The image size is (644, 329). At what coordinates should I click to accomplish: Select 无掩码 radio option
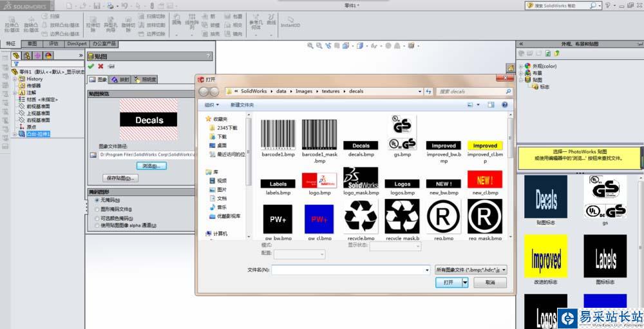tap(97, 200)
